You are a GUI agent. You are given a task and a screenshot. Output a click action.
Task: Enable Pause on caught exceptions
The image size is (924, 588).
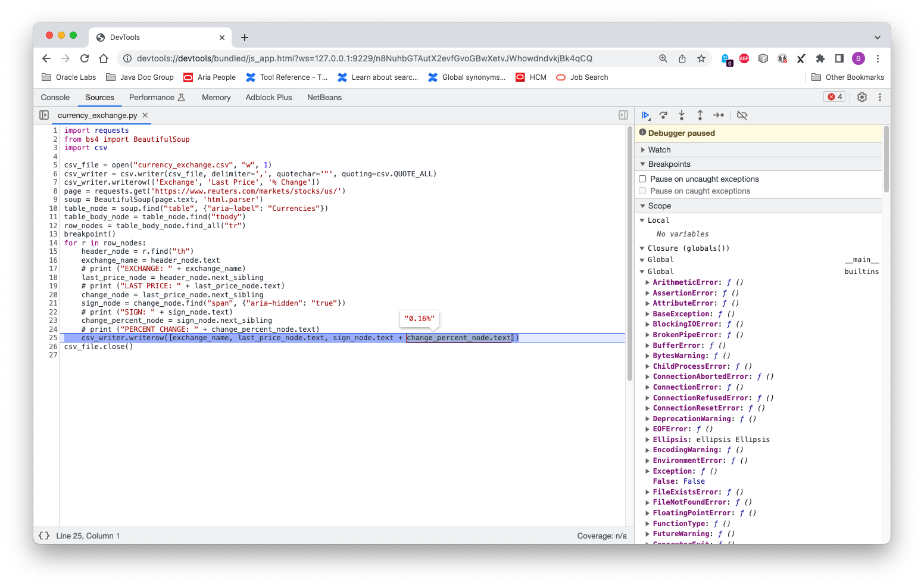coord(642,191)
